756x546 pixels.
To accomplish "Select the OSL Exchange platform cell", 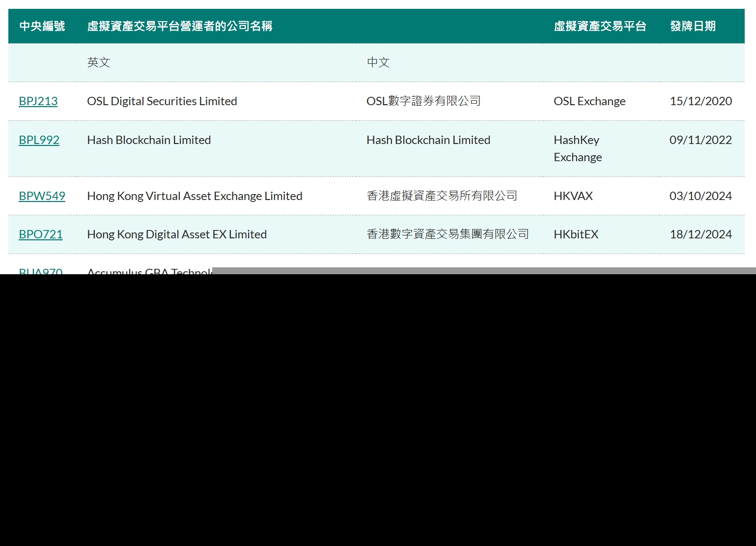I will click(589, 101).
